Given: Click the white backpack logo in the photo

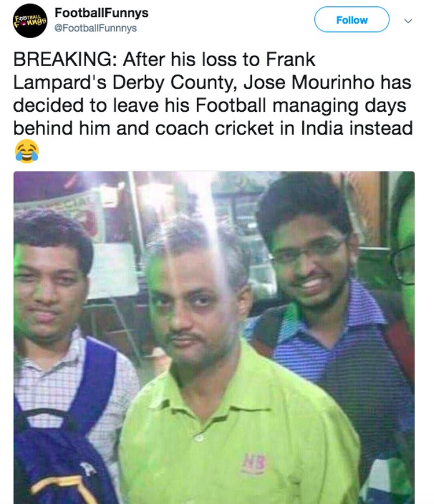Looking at the screenshot, I should pos(88,469).
